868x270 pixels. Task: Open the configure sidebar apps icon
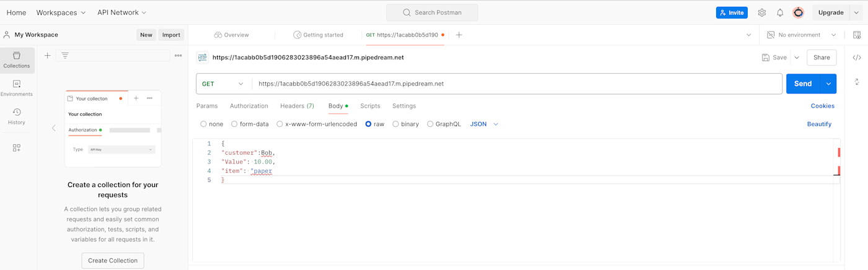pyautogui.click(x=17, y=148)
